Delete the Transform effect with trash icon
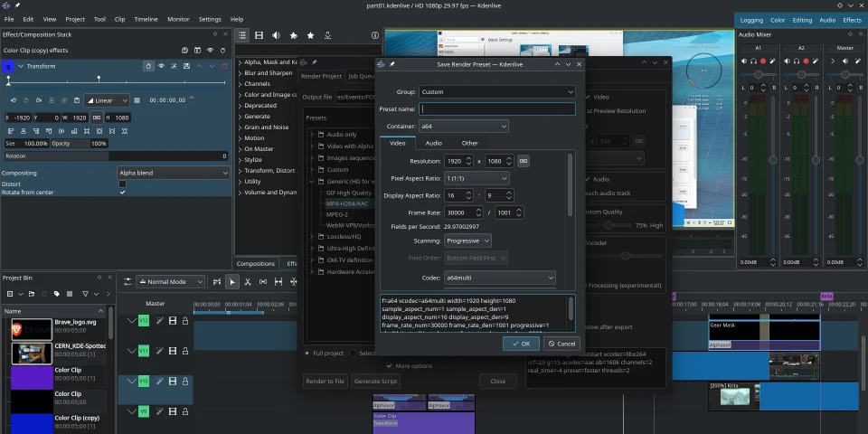 (224, 66)
